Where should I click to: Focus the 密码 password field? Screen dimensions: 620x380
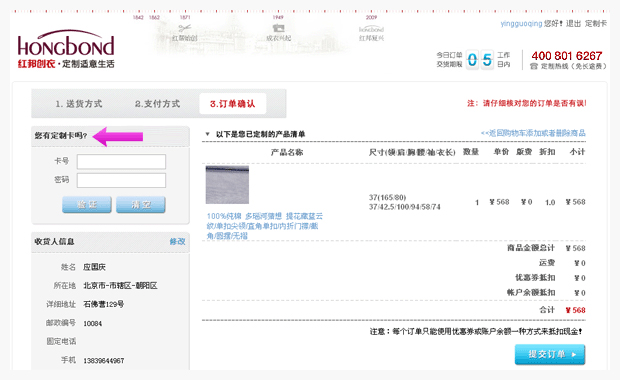121,180
